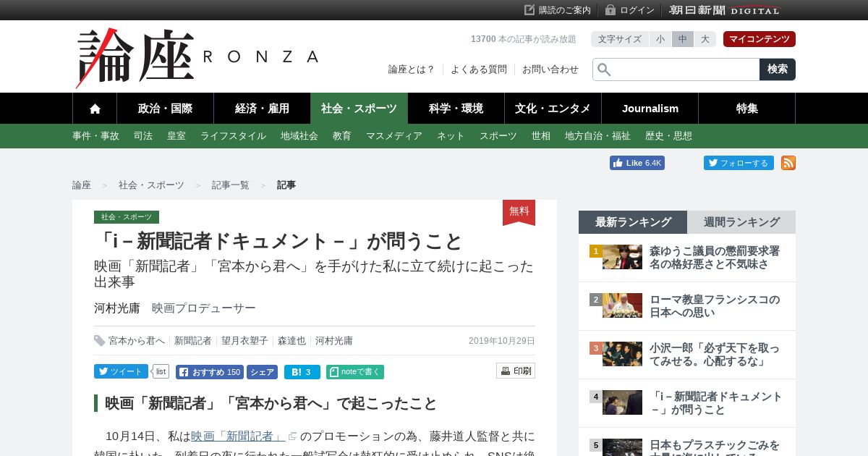
Task: Click the Facebook シェア button
Action: [x=262, y=372]
